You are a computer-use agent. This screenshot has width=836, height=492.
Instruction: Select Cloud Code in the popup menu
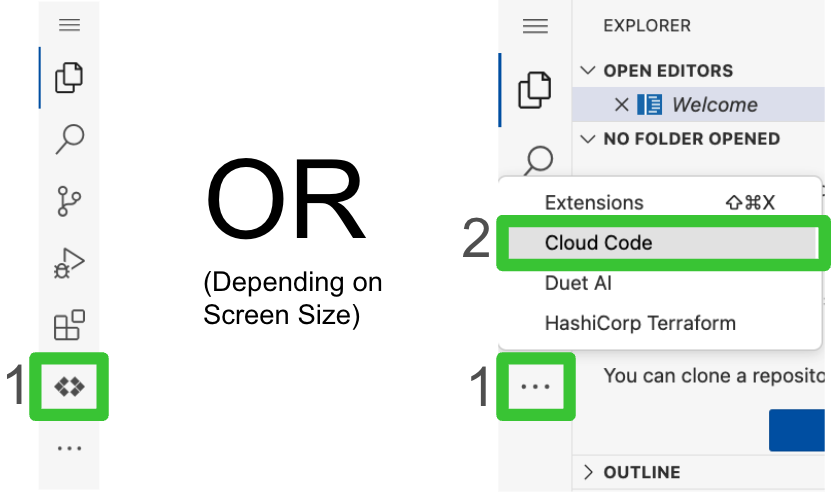pos(598,243)
